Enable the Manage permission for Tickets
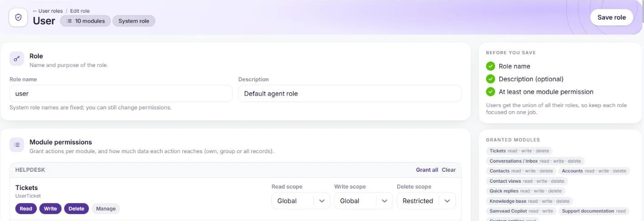Screen dimensions: 644x221 (106, 209)
